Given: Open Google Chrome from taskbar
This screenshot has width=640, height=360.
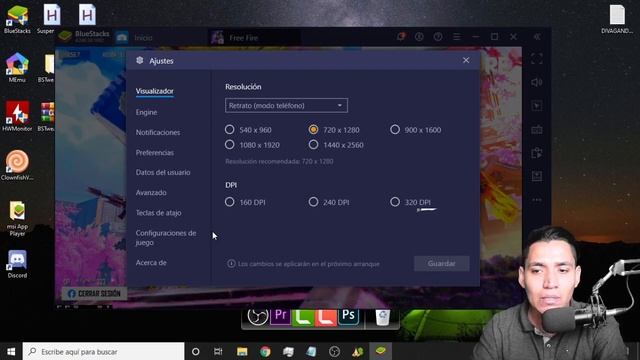Looking at the screenshot, I should (265, 351).
